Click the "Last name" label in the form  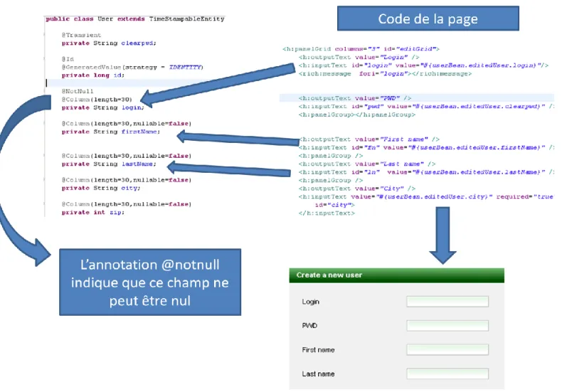[318, 374]
